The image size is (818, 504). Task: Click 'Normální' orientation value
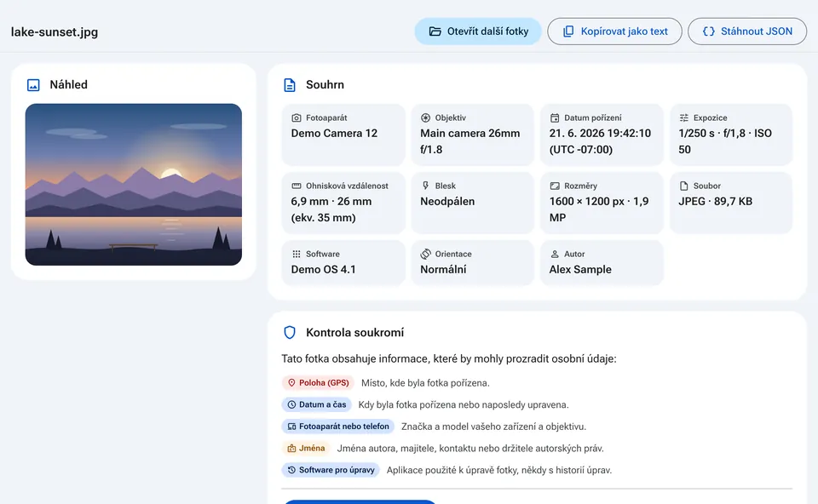[443, 270]
